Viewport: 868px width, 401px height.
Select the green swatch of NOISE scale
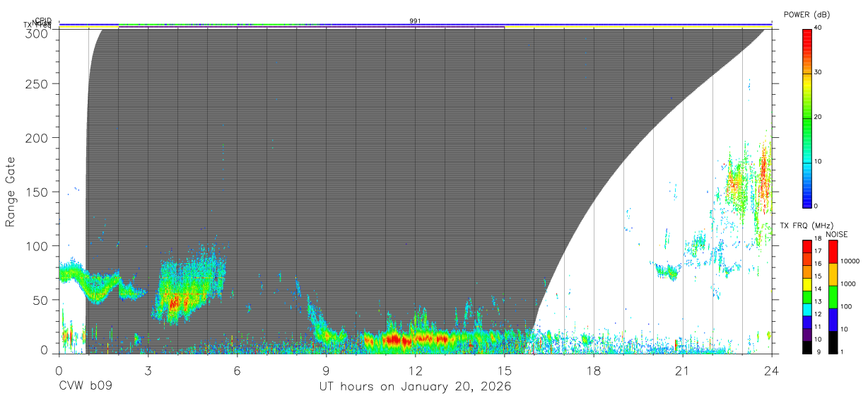tap(833, 297)
